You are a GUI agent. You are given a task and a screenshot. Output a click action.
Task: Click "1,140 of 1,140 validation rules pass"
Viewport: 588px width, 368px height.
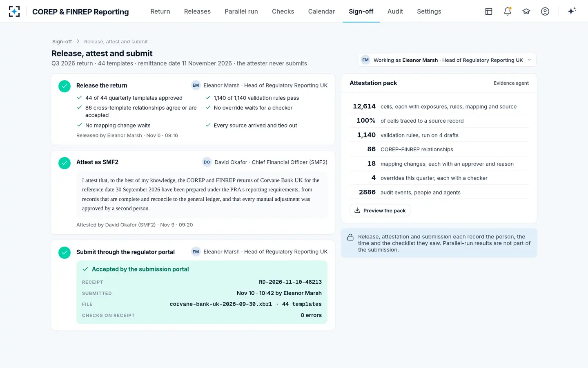(x=256, y=98)
